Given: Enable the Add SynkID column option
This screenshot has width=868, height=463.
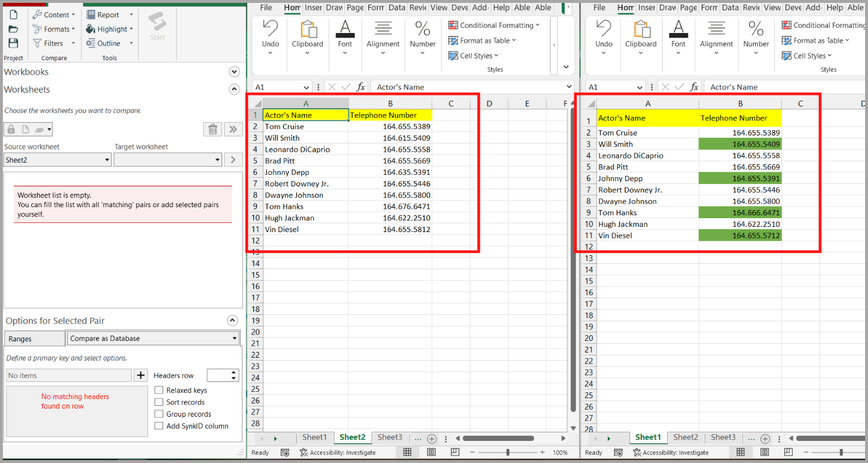Looking at the screenshot, I should tap(159, 425).
